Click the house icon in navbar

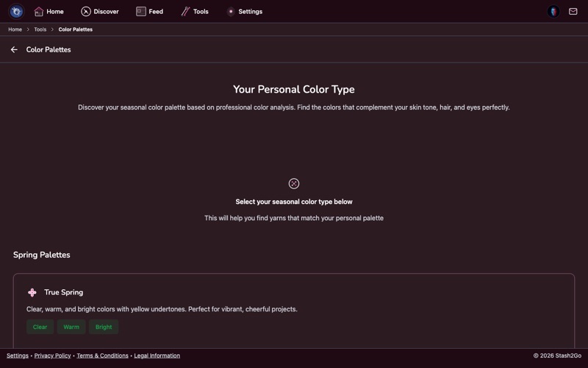click(39, 12)
